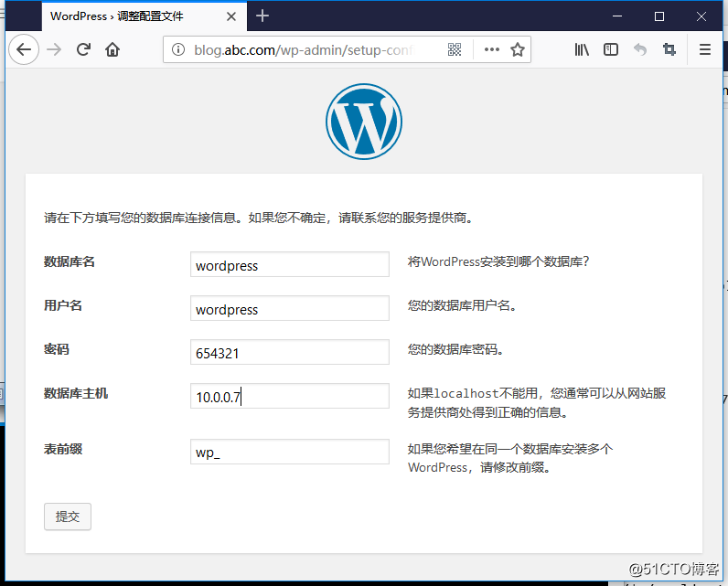
Task: Click the 表前缀 label
Action: coord(63,449)
